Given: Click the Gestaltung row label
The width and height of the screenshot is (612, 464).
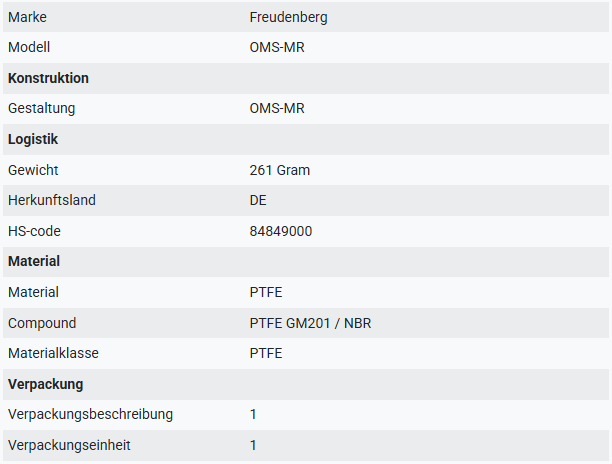Looking at the screenshot, I should point(41,108).
